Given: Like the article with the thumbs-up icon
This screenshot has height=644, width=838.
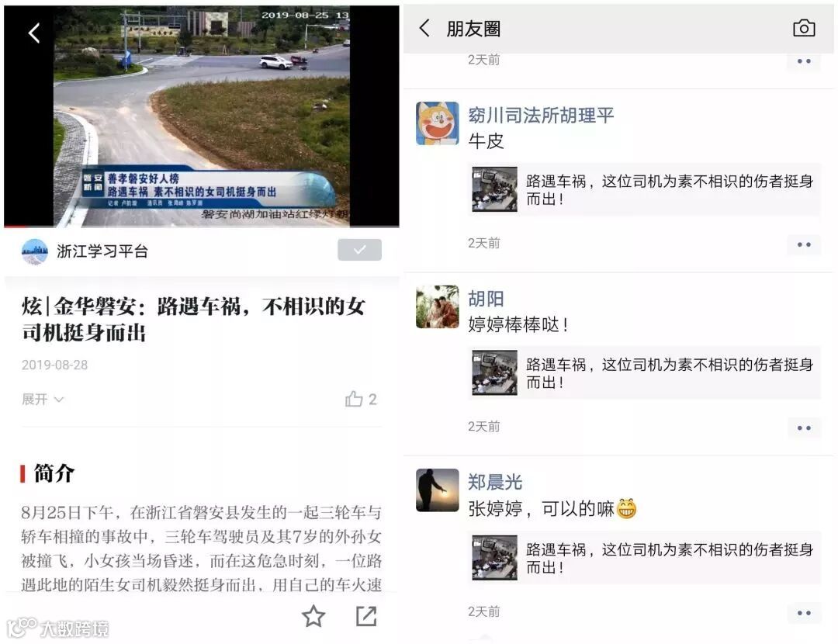Looking at the screenshot, I should pyautogui.click(x=354, y=400).
